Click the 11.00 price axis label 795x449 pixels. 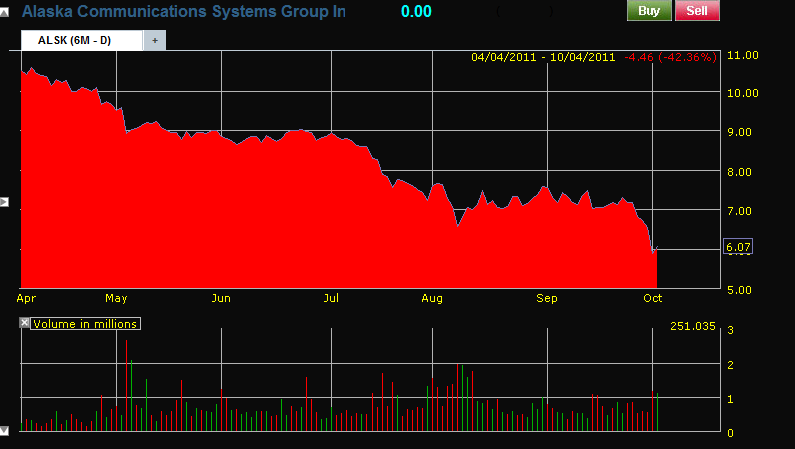tap(743, 55)
